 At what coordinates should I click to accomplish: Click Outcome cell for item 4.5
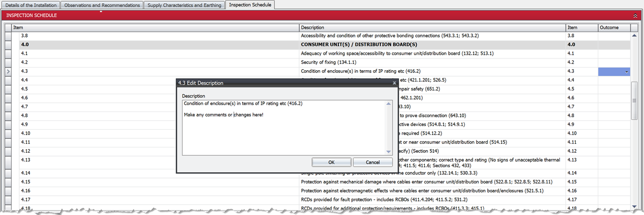pyautogui.click(x=614, y=89)
